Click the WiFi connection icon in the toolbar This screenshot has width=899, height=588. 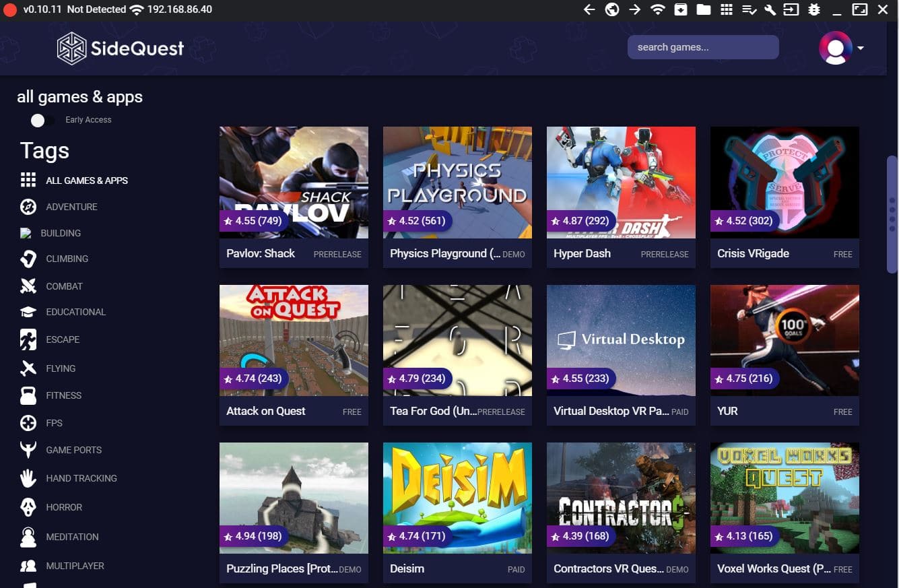coord(658,9)
